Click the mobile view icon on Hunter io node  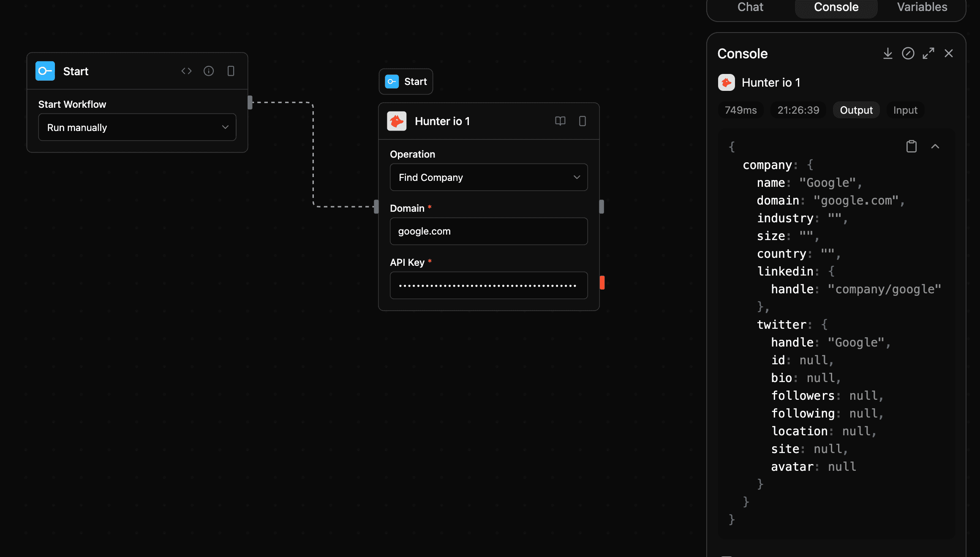pyautogui.click(x=583, y=121)
